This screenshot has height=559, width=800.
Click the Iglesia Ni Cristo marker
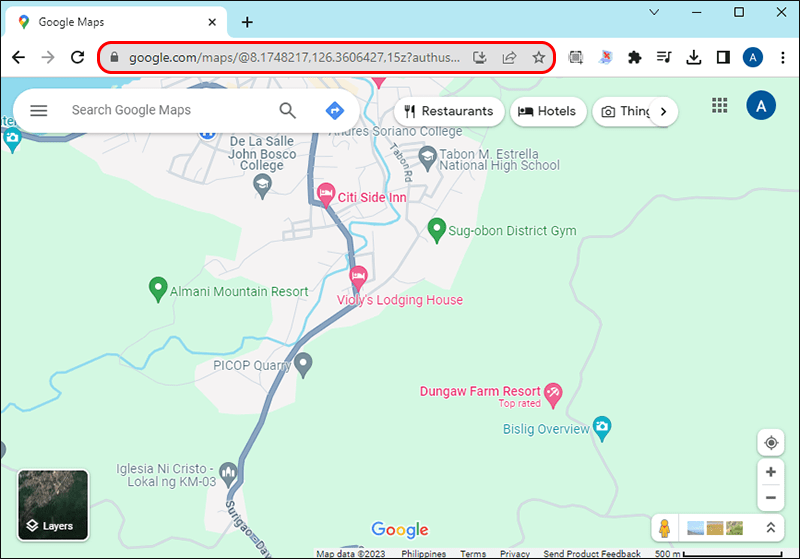[x=228, y=474]
